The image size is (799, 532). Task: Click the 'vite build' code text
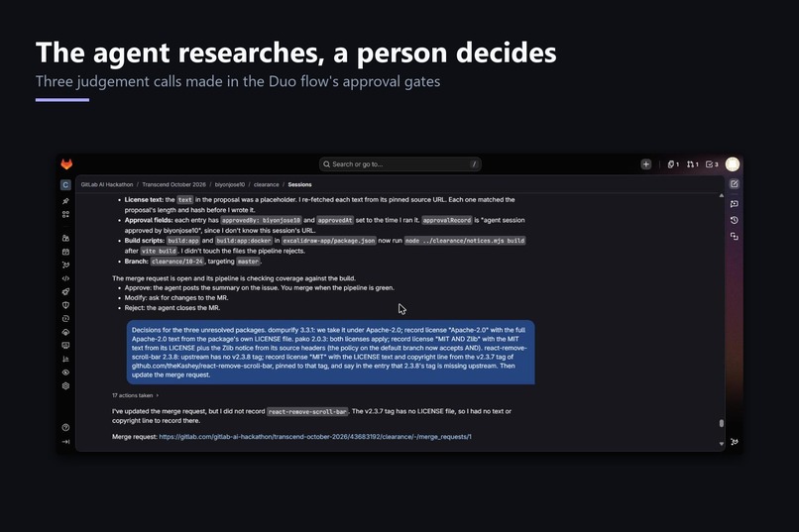159,251
